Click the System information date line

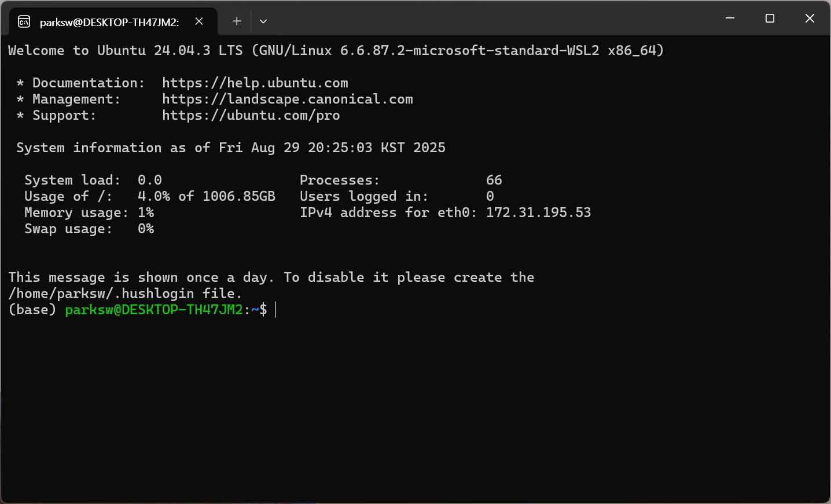pos(231,148)
